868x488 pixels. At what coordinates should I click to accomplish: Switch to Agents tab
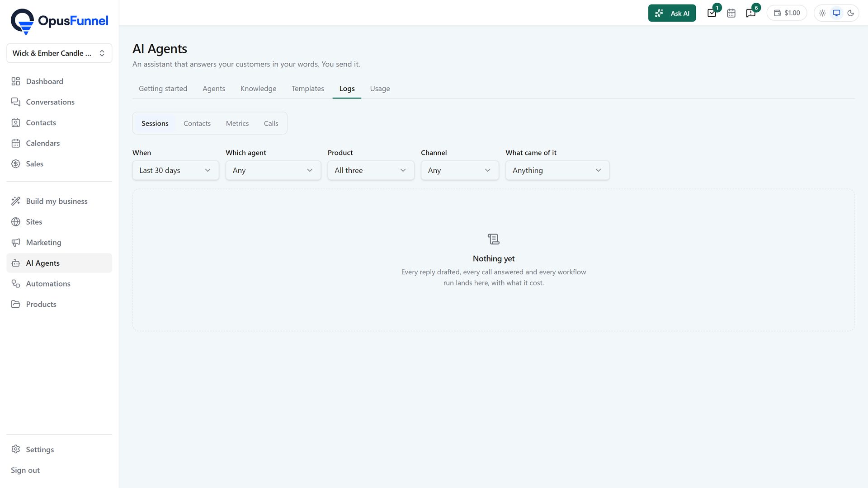click(214, 89)
